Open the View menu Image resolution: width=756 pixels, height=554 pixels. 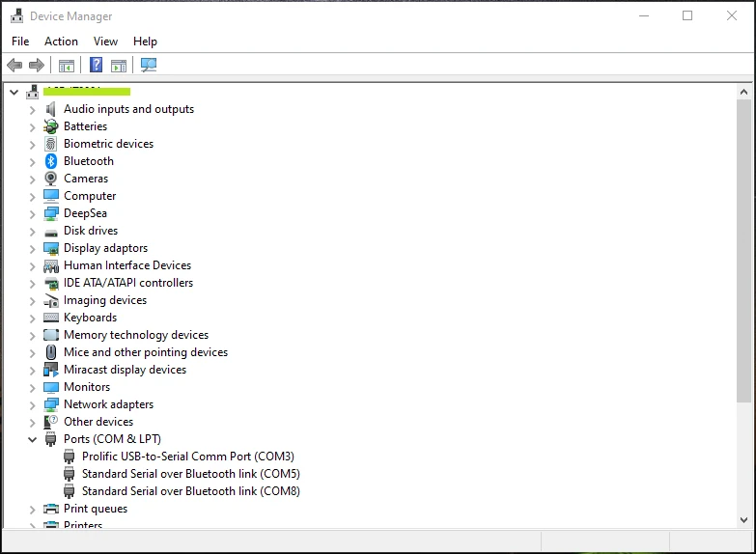105,42
